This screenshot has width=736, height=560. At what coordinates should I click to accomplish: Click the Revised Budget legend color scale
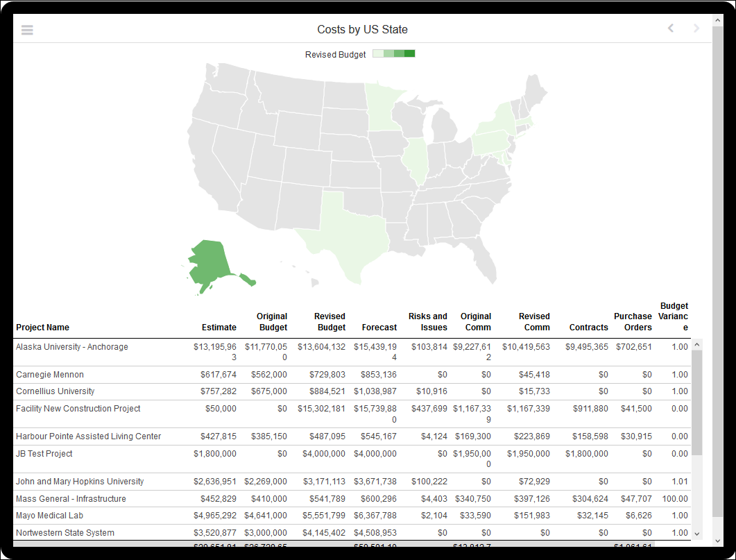coord(394,53)
